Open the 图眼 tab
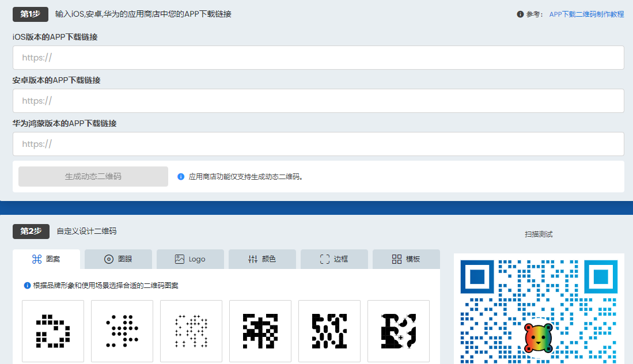The height and width of the screenshot is (364, 633). pyautogui.click(x=118, y=259)
